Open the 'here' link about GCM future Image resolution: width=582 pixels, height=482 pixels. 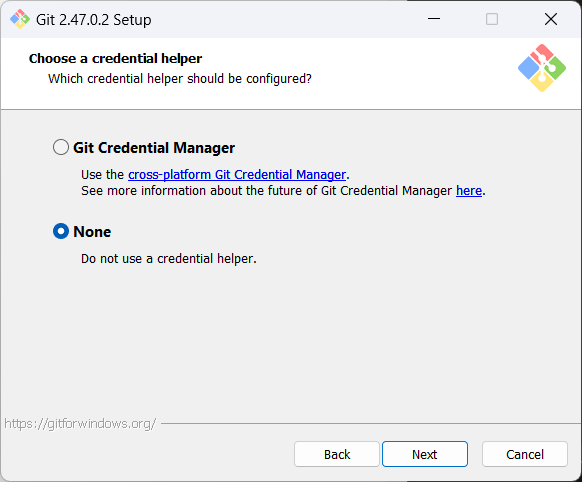point(469,190)
